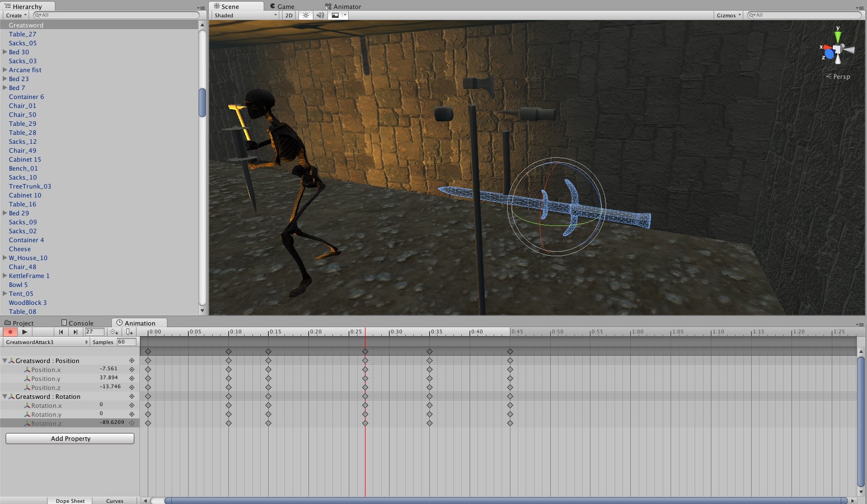Screen dimensions: 867x504
Task: Play the GreatswordAttack3 animation clip
Action: pyautogui.click(x=25, y=332)
